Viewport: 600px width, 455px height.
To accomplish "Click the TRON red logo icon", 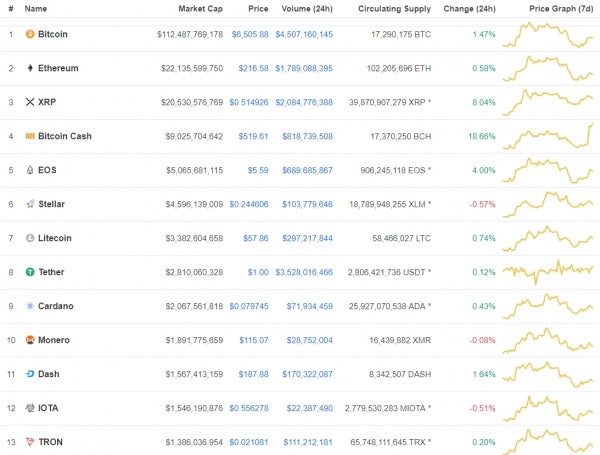I will (x=30, y=442).
